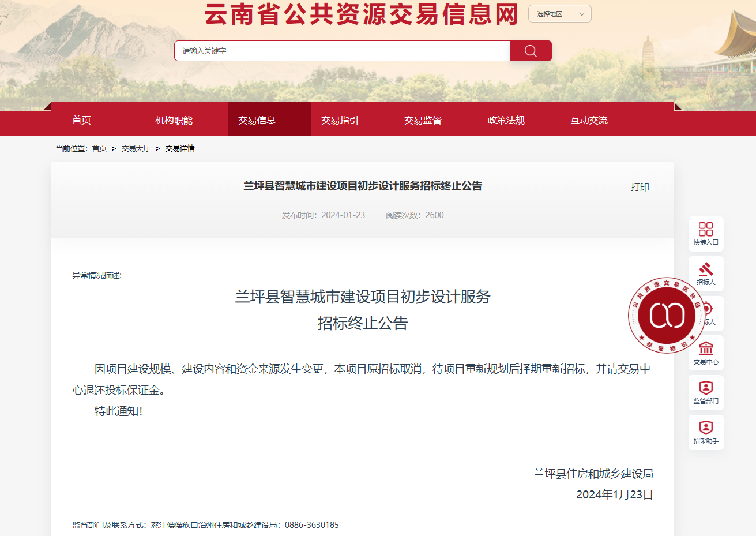Click the 打印 print button
756x536 pixels.
click(640, 187)
